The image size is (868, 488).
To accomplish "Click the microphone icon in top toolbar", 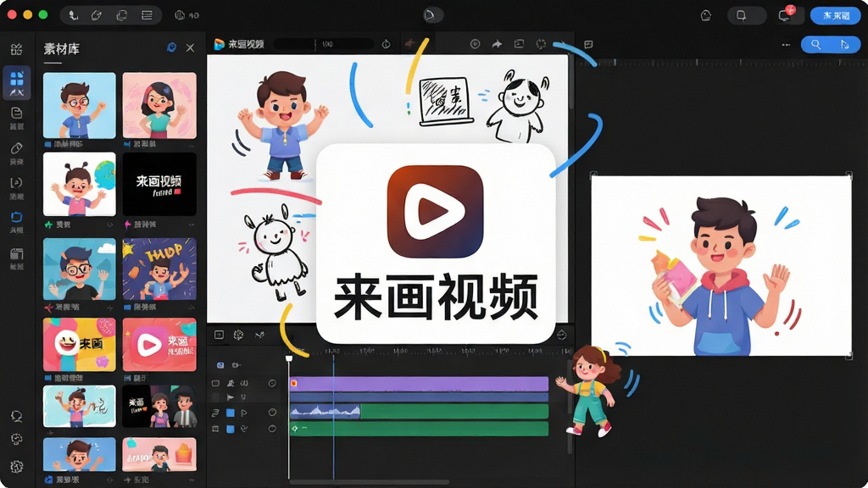I will pos(73,15).
